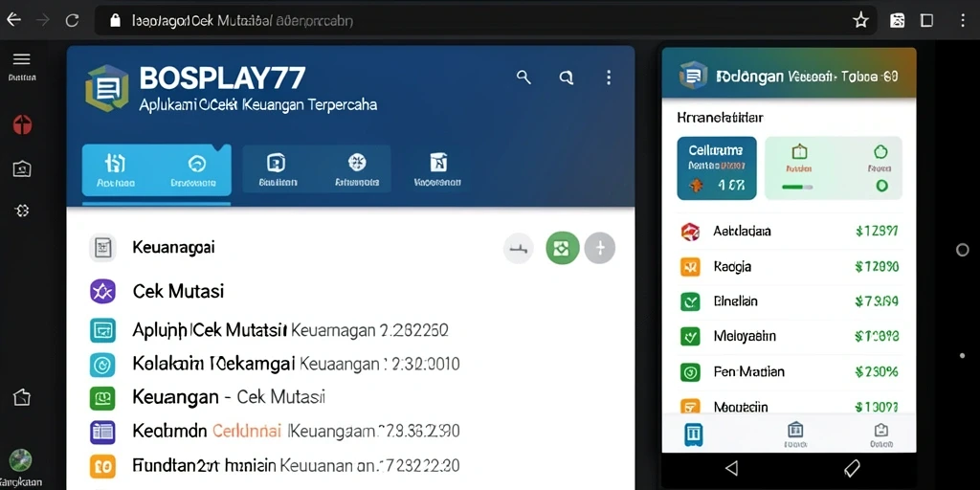Image resolution: width=980 pixels, height=490 pixels.
Task: Click the green circle in the rightmost card
Action: point(881,185)
